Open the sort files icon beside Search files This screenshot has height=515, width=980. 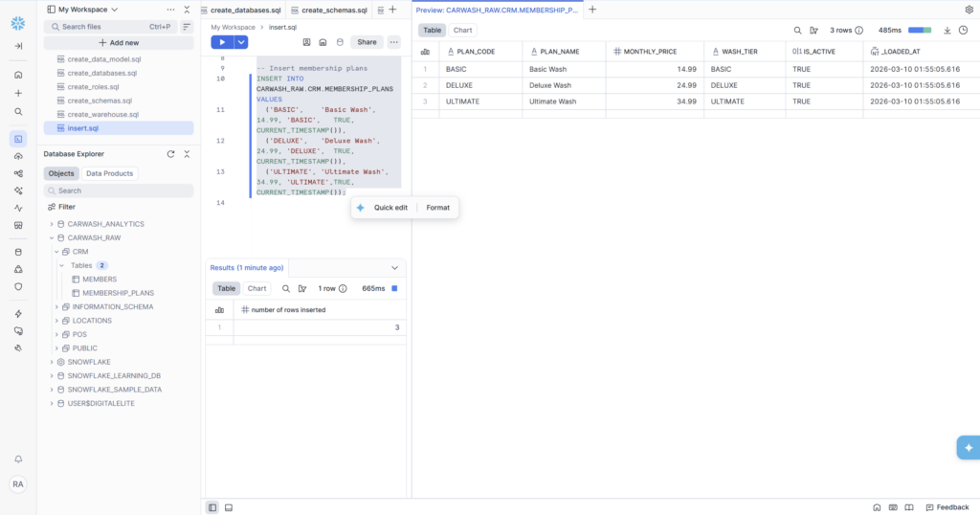click(x=187, y=27)
